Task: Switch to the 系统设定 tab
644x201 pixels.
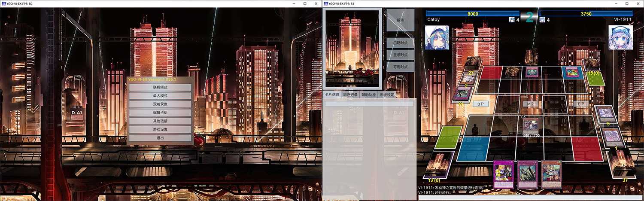Action: click(x=386, y=95)
